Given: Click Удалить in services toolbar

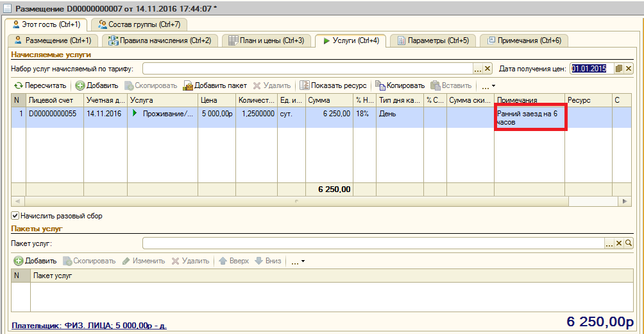Looking at the screenshot, I should [x=272, y=85].
